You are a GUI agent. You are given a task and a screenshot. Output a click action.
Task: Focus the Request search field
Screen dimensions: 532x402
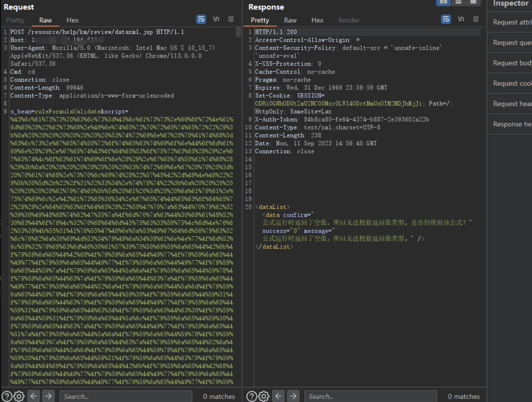(126, 396)
